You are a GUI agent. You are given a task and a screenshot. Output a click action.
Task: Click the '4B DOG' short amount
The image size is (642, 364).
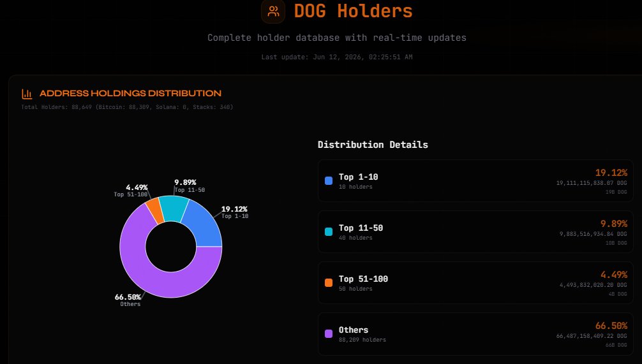coord(618,294)
